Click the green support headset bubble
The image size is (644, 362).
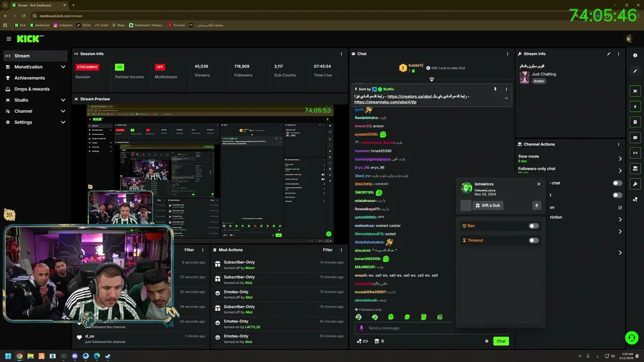click(631, 337)
